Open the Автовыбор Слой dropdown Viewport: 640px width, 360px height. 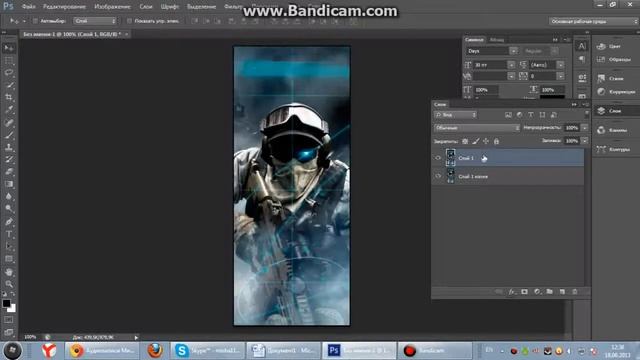95,21
